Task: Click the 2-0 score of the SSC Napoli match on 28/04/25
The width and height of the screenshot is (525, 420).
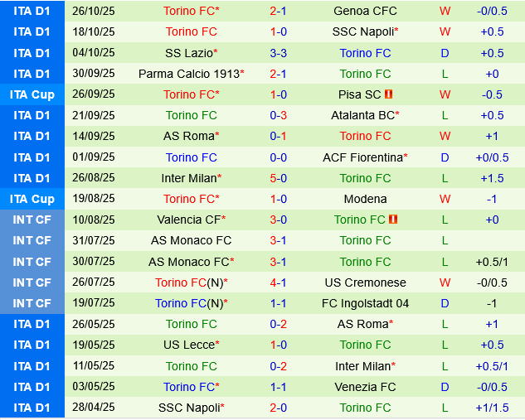Action: [278, 408]
